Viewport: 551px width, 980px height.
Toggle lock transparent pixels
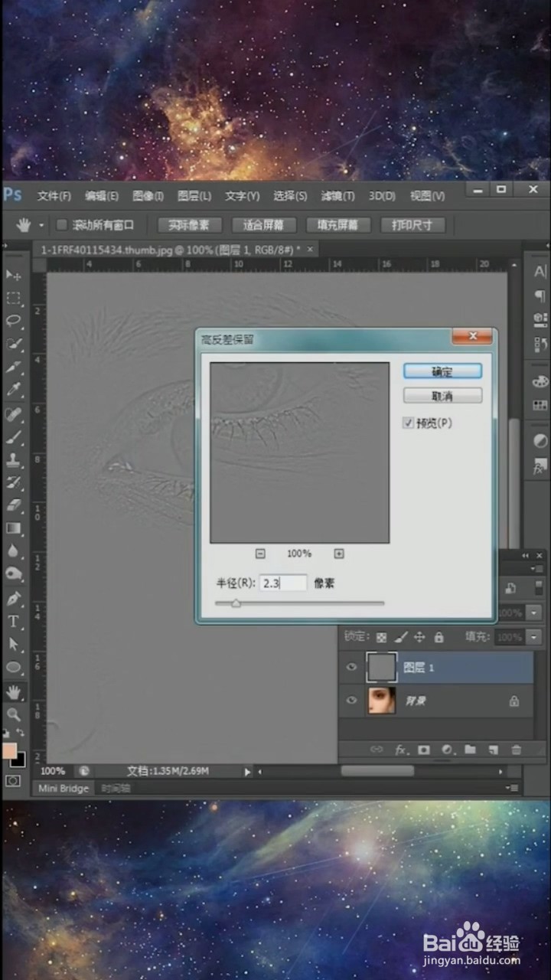382,637
